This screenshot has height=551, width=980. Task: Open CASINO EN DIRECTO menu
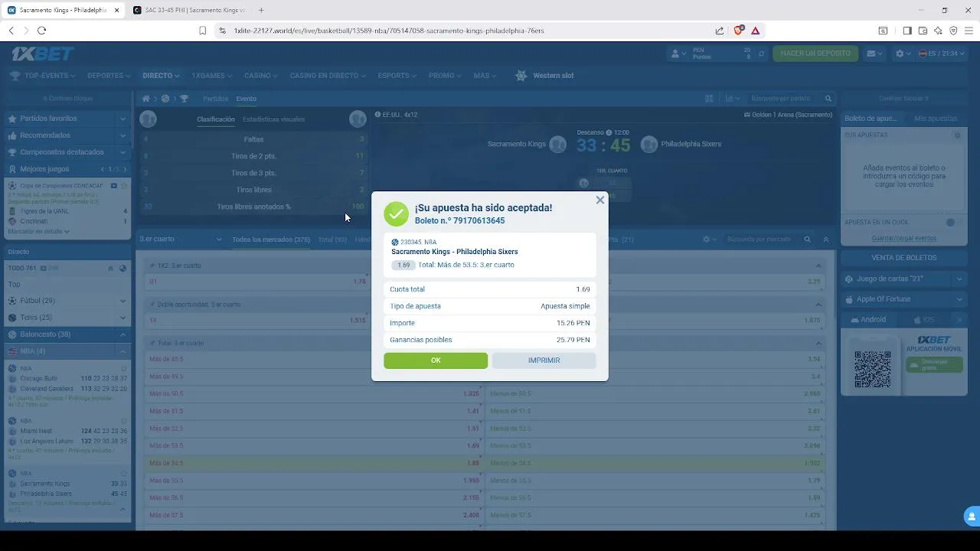(x=328, y=76)
